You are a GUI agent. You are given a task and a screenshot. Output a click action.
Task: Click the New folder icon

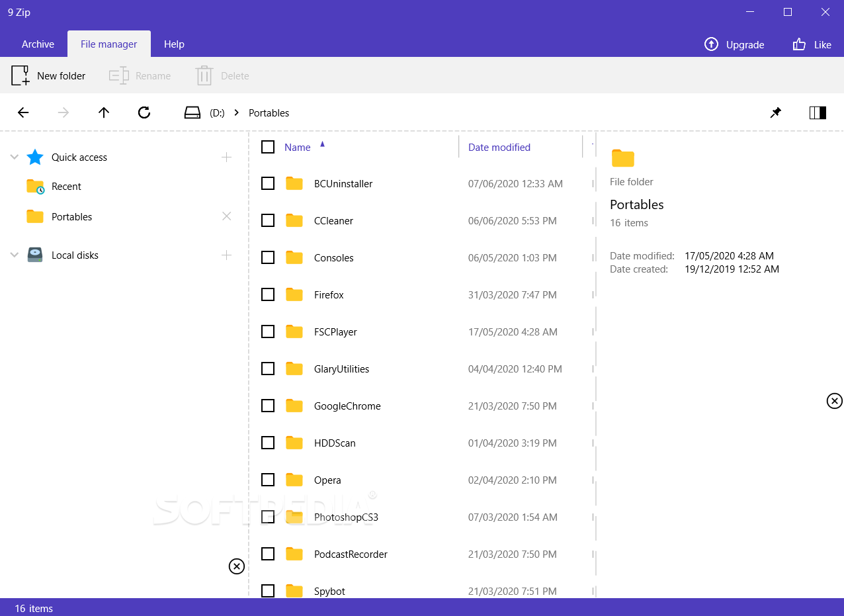pyautogui.click(x=21, y=75)
